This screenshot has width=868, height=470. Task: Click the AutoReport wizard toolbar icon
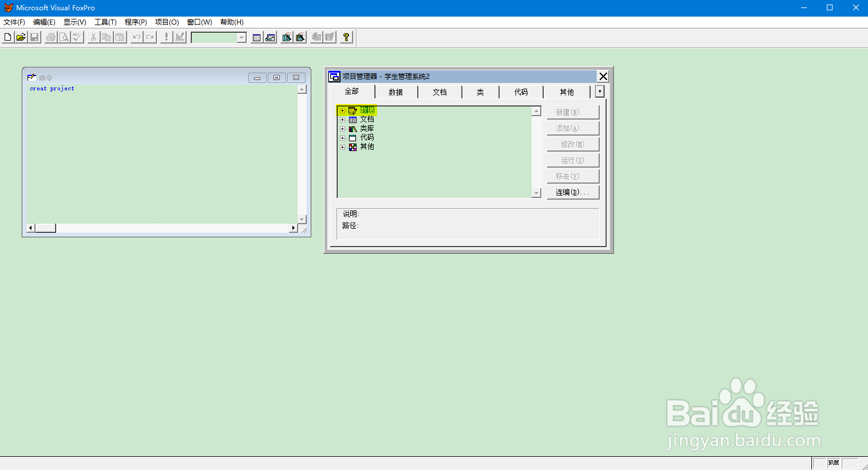click(330, 37)
